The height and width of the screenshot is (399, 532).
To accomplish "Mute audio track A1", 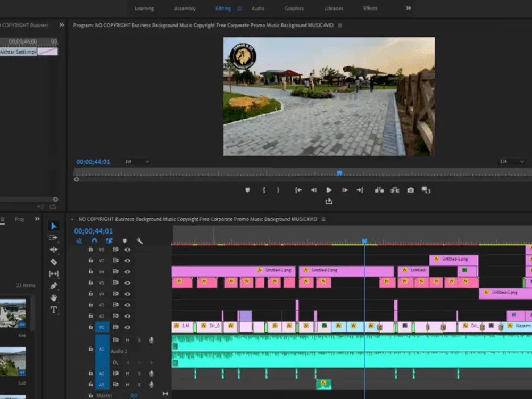I will pos(127,340).
